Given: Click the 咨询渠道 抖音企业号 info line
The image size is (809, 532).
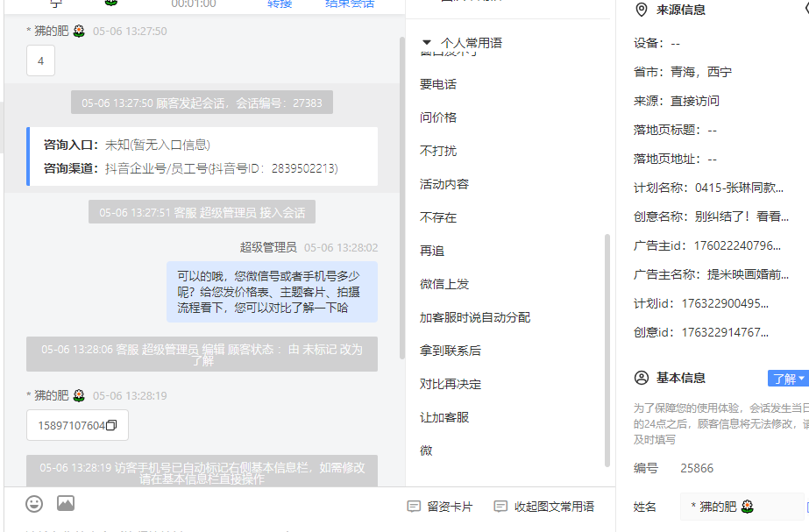Looking at the screenshot, I should tap(191, 169).
